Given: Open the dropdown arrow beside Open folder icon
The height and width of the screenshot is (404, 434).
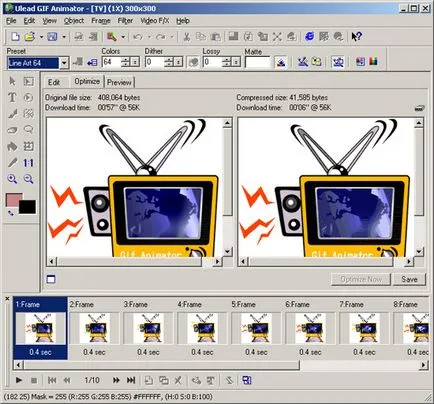Looking at the screenshot, I should [x=41, y=37].
